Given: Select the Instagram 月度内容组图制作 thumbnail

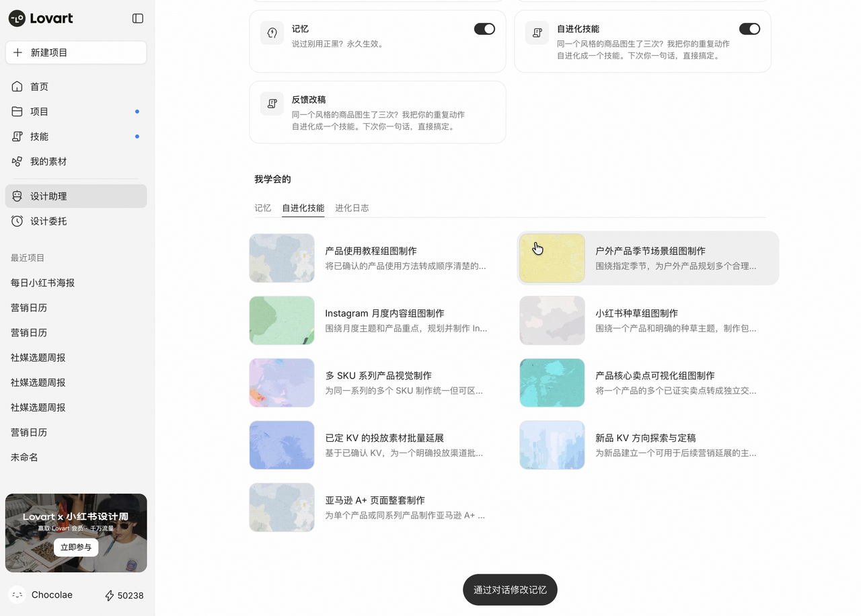Looking at the screenshot, I should click(x=282, y=321).
